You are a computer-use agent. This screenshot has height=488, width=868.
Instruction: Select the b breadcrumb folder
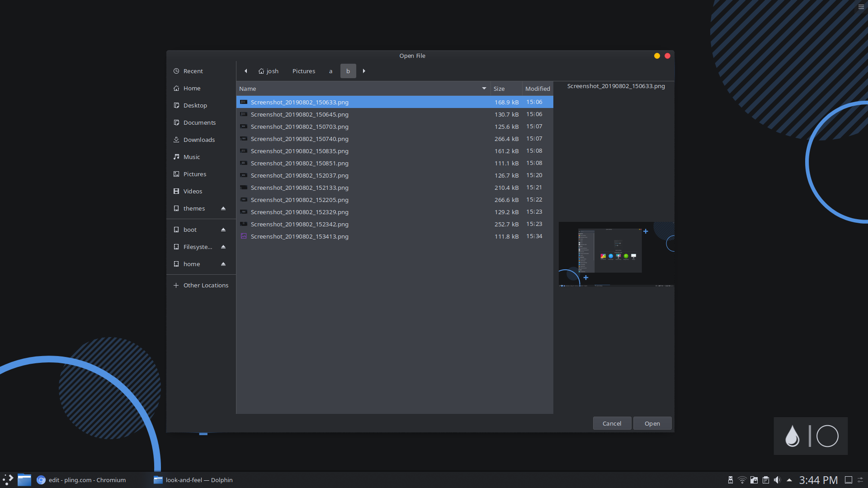coord(348,71)
